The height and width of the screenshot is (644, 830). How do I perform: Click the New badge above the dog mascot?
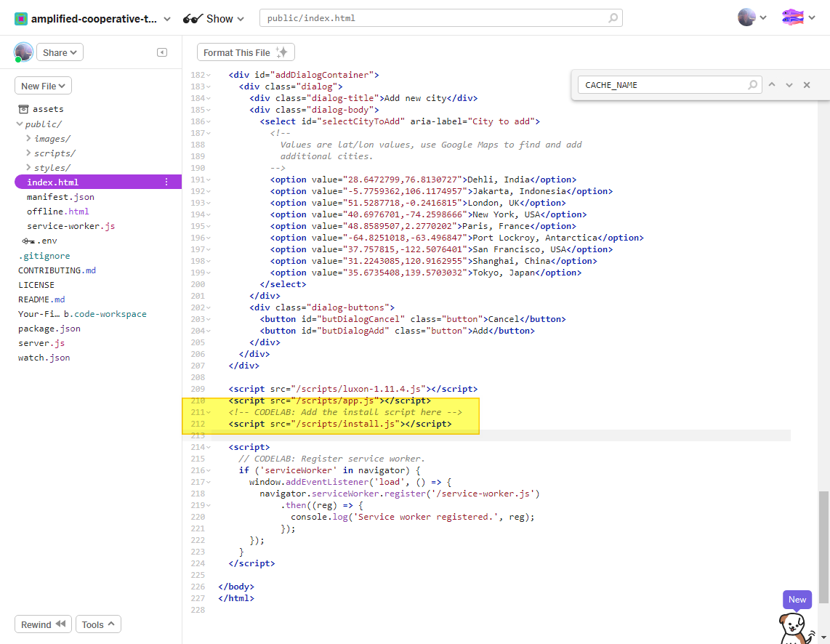(797, 600)
